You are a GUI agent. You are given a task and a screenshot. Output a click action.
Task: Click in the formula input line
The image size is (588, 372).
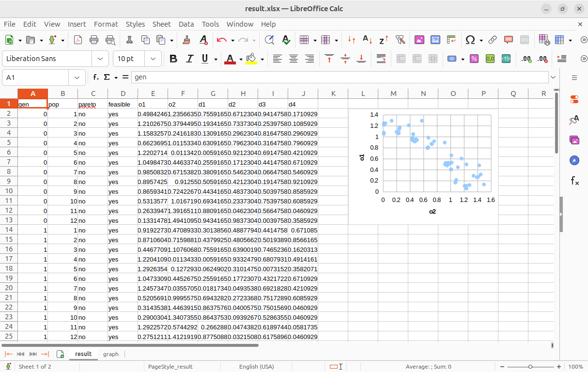click(339, 77)
